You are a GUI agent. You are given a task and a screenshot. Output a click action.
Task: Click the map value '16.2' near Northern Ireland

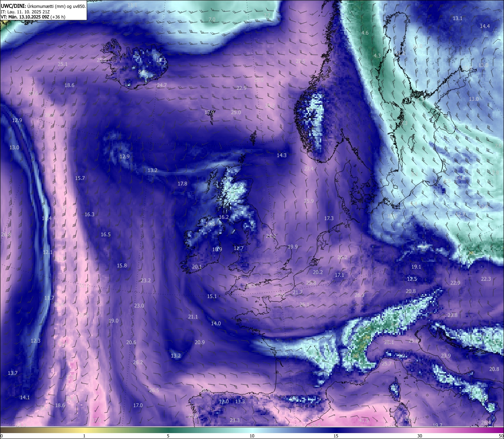point(224,217)
